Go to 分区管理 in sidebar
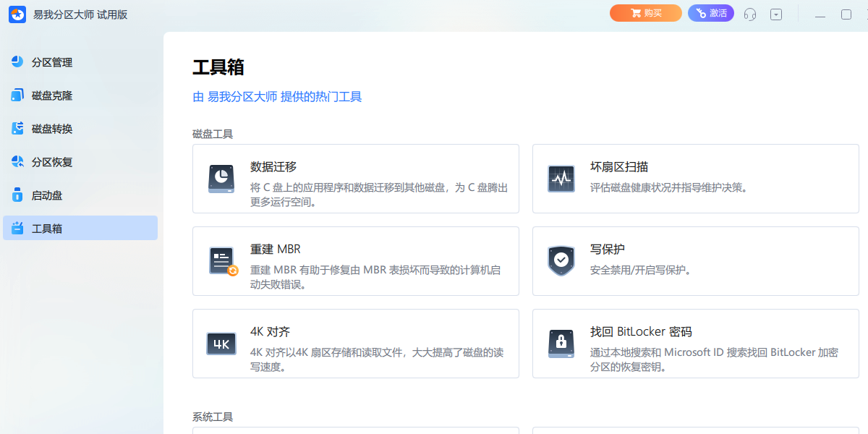 click(x=80, y=62)
